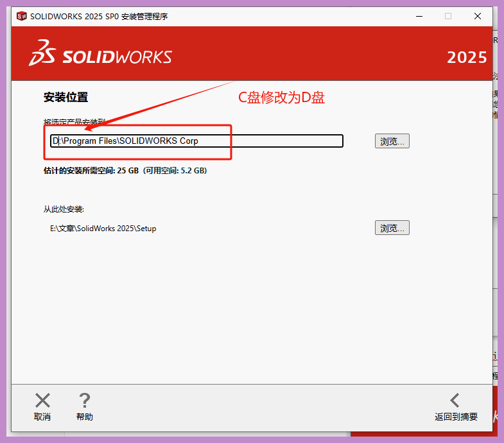This screenshot has width=504, height=443.
Task: Click source path E:\文章\SolidWorks 2025\Setup
Action: click(103, 229)
